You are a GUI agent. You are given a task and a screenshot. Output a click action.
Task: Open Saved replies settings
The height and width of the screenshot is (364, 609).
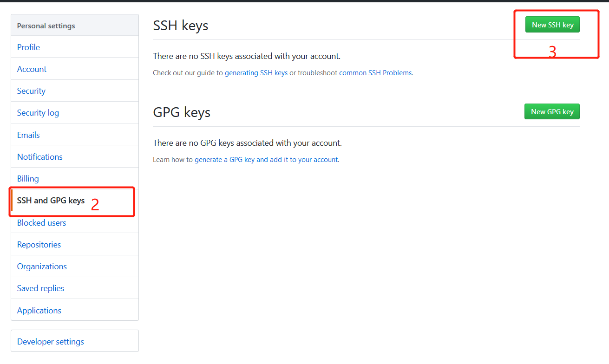tap(40, 288)
